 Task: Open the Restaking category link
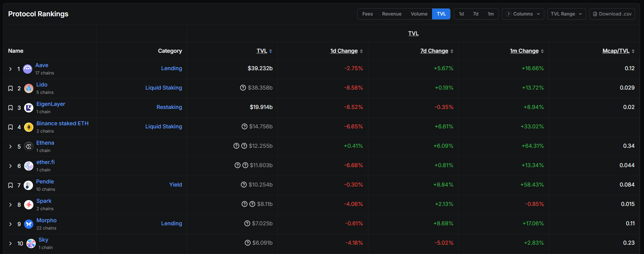coord(169,107)
